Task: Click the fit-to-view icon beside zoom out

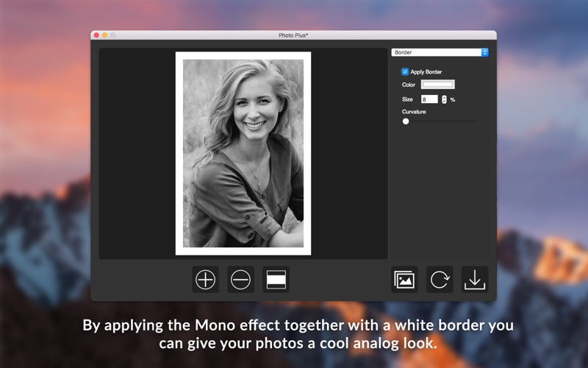Action: click(x=276, y=280)
